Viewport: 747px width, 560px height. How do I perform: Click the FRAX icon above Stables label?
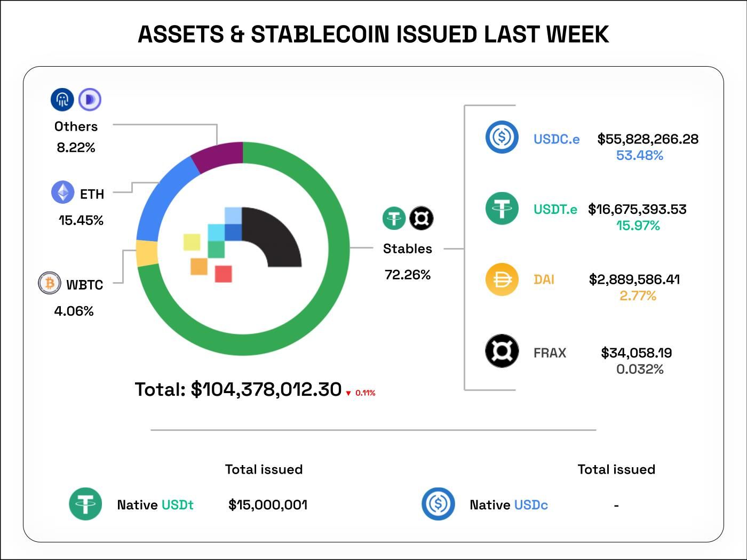(422, 218)
